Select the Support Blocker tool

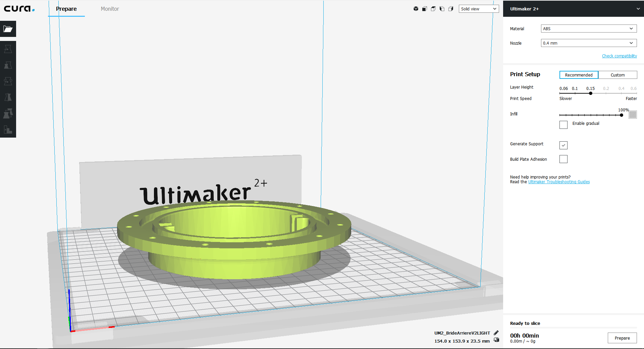coord(8,130)
